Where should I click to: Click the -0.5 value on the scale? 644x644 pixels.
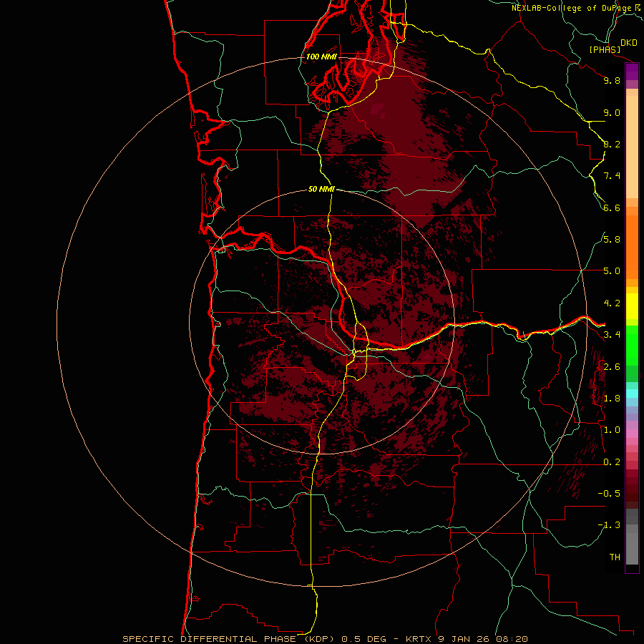pos(609,494)
